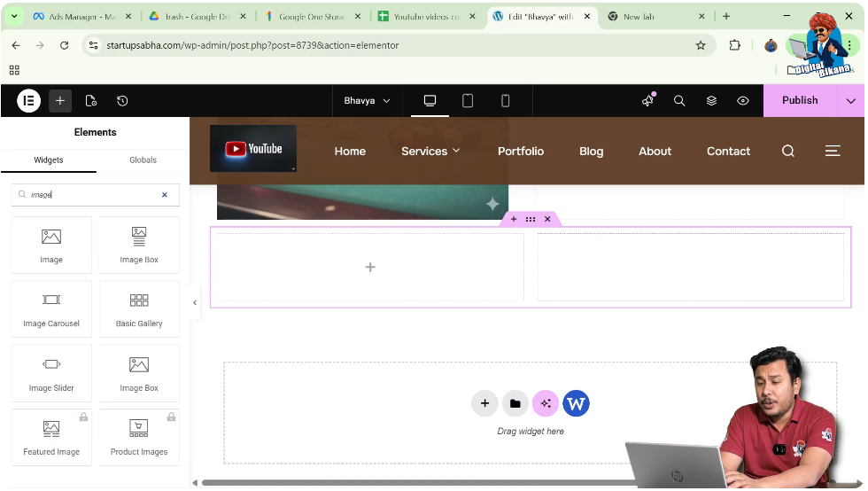Screen dimensions: 868x491
Task: Open the template library folder button
Action: (515, 404)
